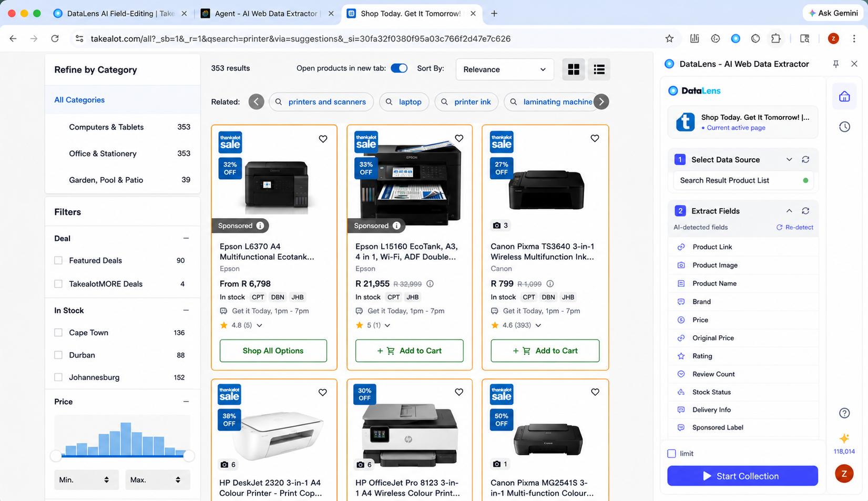868x501 pixels.
Task: Add Epson L6370 to wishlist heart
Action: point(323,139)
